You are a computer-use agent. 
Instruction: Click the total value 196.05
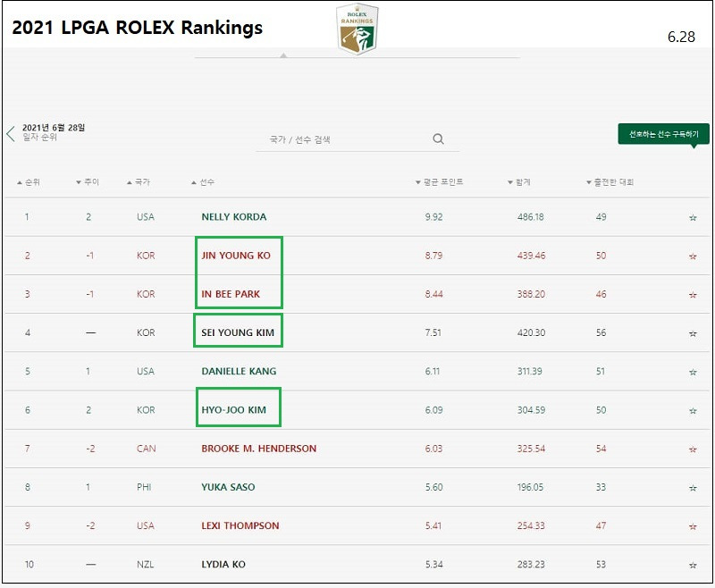click(x=530, y=487)
